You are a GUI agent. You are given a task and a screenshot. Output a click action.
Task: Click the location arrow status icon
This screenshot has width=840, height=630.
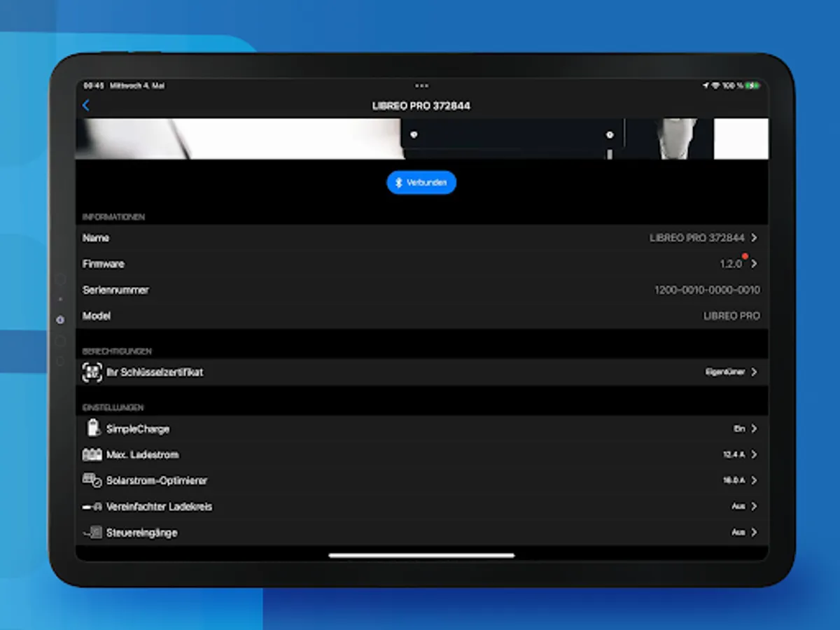706,85
